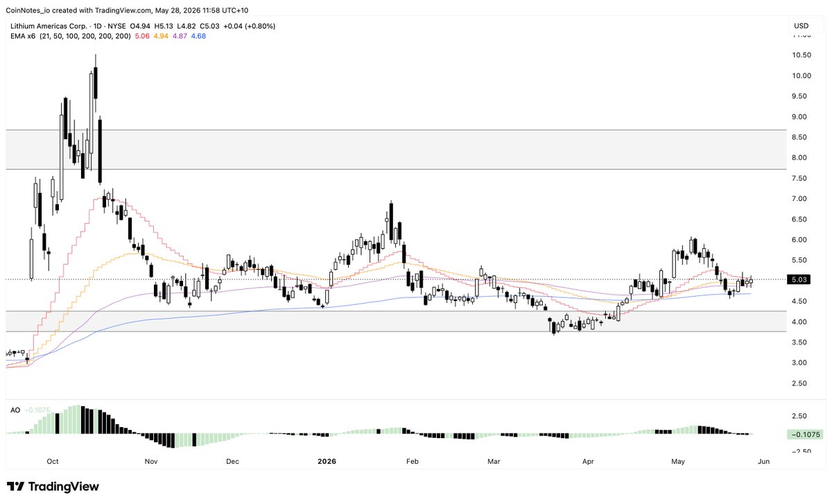Click the Oct label on time axis
Viewport: 832px width, 504px height.
click(x=53, y=461)
